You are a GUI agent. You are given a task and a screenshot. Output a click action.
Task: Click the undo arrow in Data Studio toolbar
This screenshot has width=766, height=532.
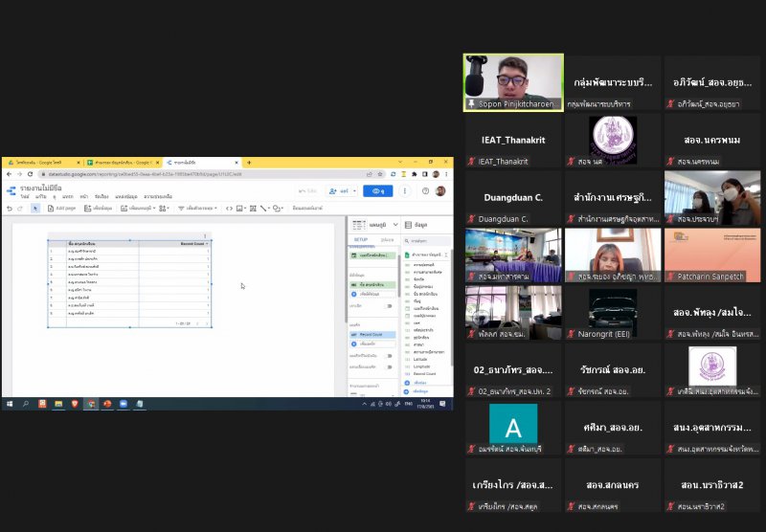point(9,208)
